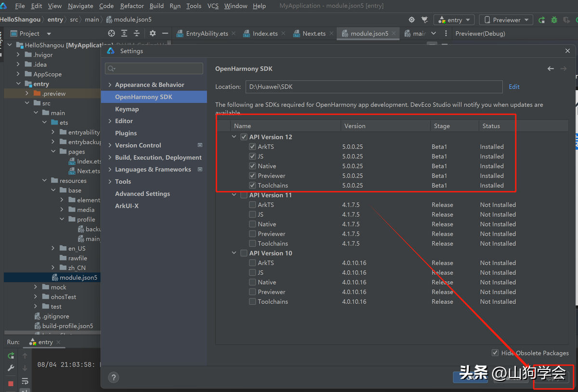Close the EntryAbility.ets tab
Viewport: 578px width, 392px height.
(234, 33)
